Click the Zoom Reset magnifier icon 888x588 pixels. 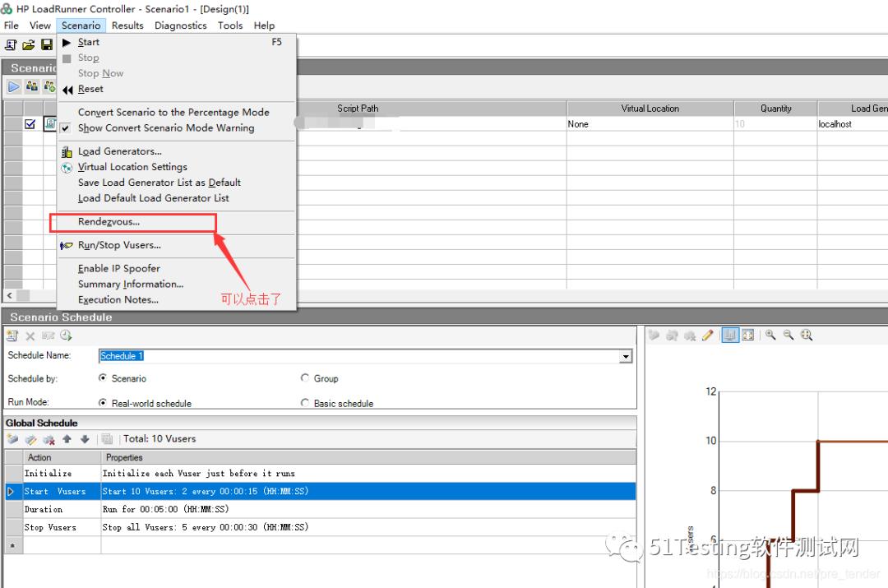click(x=807, y=336)
